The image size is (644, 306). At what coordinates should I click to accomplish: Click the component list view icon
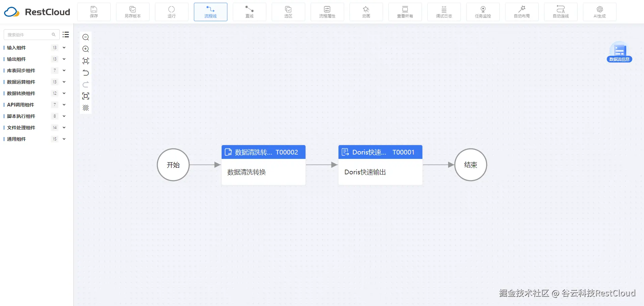coord(66,35)
